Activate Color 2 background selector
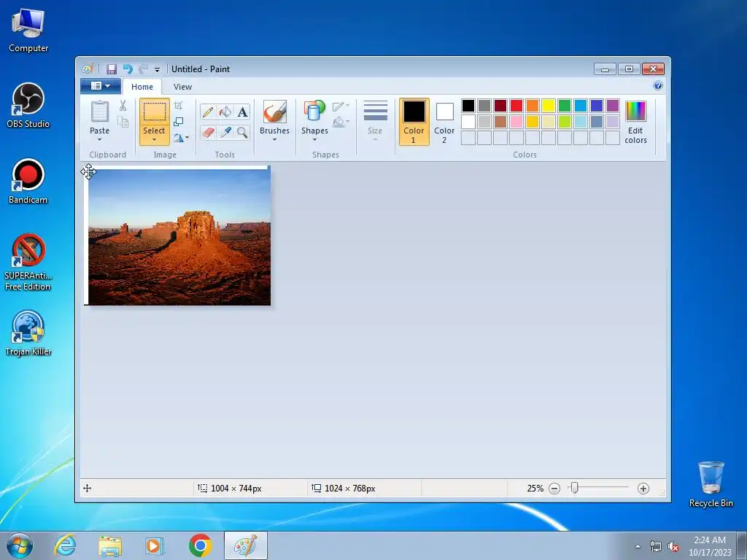Screen dimensions: 747x560 pyautogui.click(x=444, y=122)
